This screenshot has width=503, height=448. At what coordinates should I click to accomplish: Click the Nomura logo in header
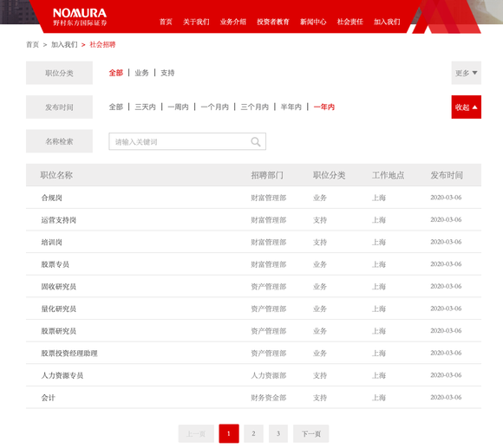pos(80,17)
